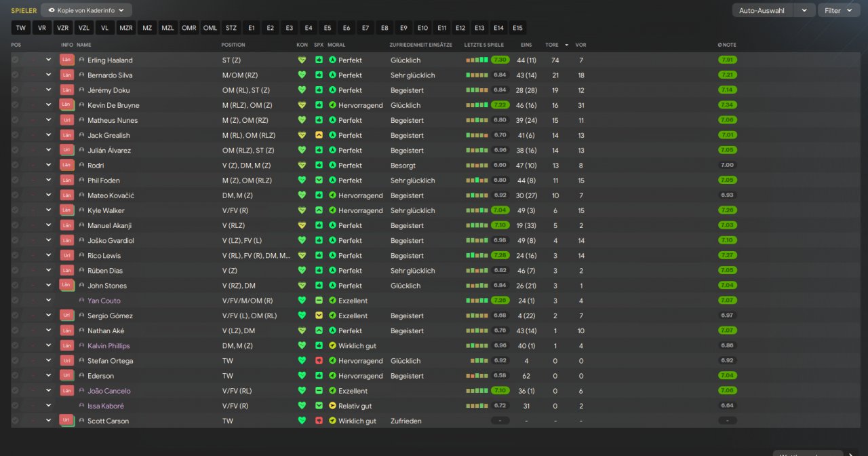Sort by the POSITION column header
Image resolution: width=868 pixels, height=456 pixels.
pos(233,45)
